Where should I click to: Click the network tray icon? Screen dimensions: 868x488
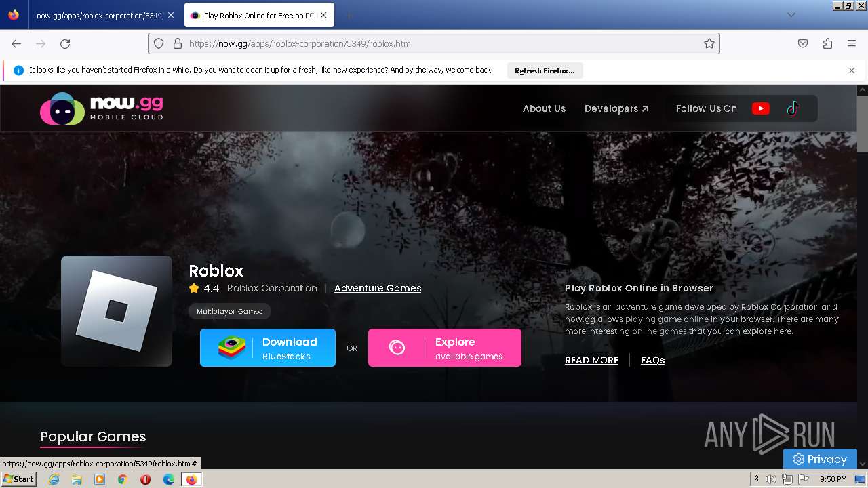click(787, 479)
